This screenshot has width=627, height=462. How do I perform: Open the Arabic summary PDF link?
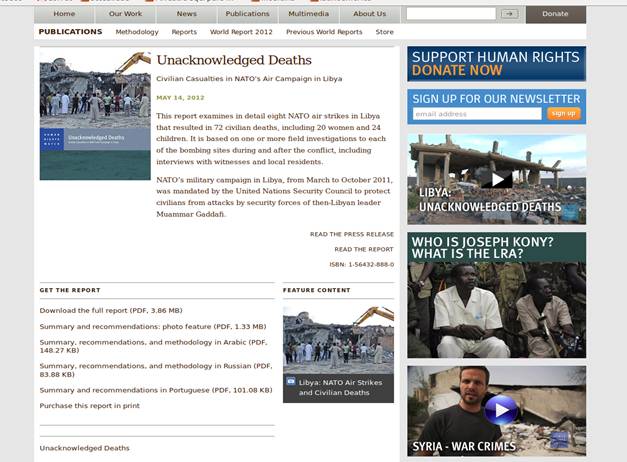[153, 346]
